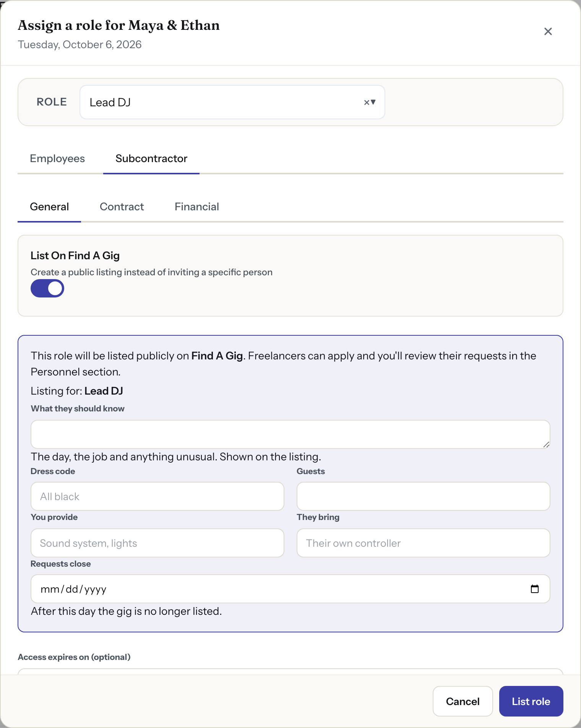This screenshot has width=581, height=728.
Task: Click the List role button
Action: tap(531, 701)
